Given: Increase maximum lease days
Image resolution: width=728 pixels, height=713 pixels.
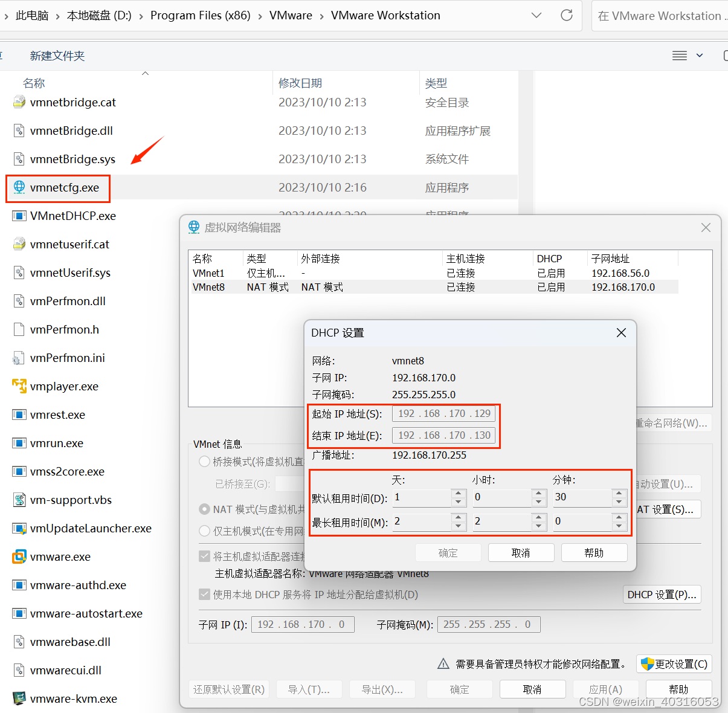Looking at the screenshot, I should tap(459, 517).
